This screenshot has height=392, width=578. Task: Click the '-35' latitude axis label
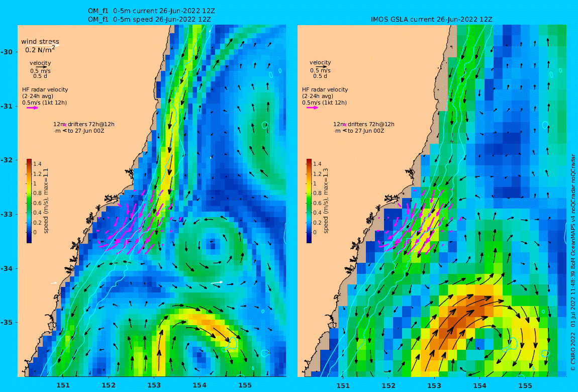click(6, 323)
